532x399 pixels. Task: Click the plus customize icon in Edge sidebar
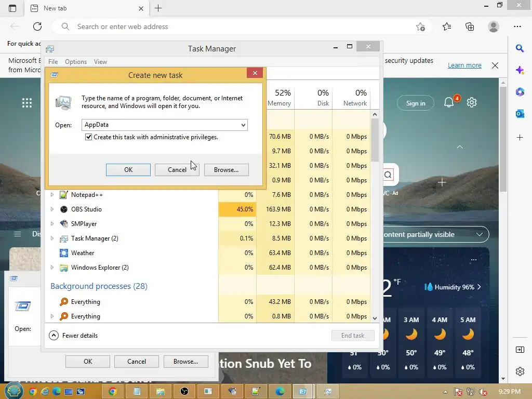(x=520, y=137)
